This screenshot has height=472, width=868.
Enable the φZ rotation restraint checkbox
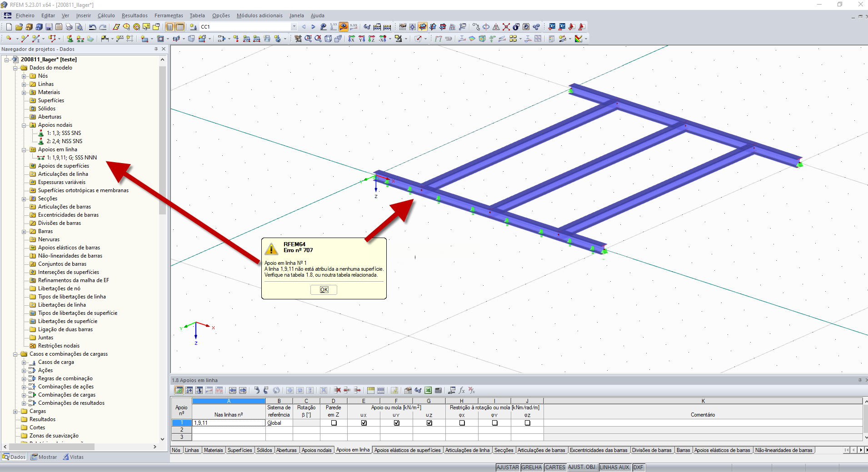tap(528, 423)
